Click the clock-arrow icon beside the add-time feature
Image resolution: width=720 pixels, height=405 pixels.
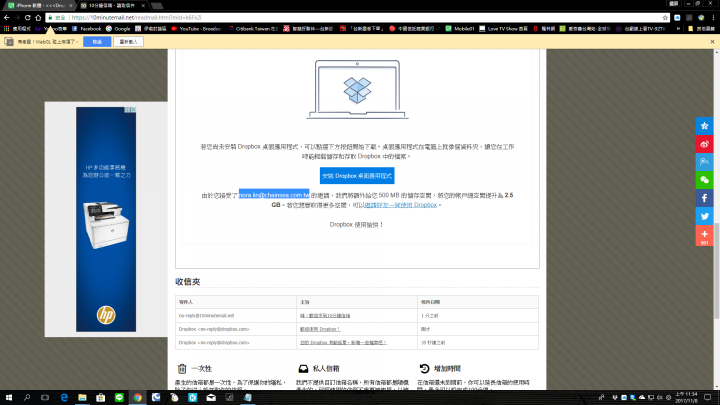pos(424,368)
